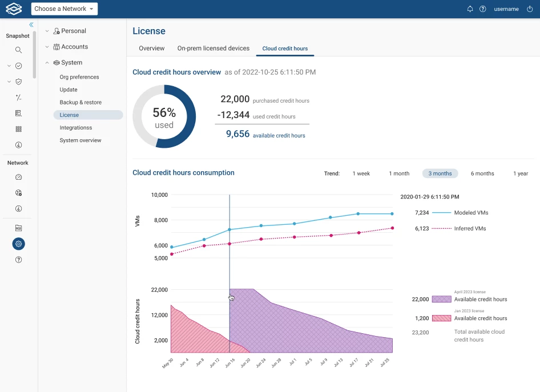The width and height of the screenshot is (540, 392).
Task: Open the Network dashboard gauge icon
Action: click(x=19, y=177)
